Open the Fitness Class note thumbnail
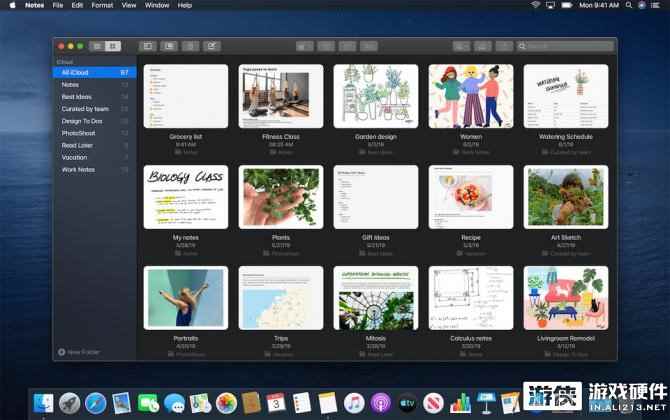The height and width of the screenshot is (420, 670). coord(281,96)
